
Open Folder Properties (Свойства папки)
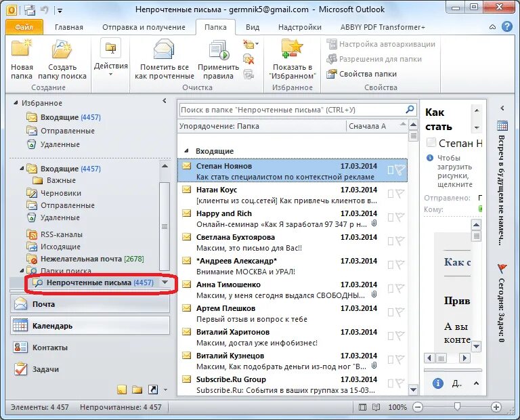pyautogui.click(x=362, y=74)
